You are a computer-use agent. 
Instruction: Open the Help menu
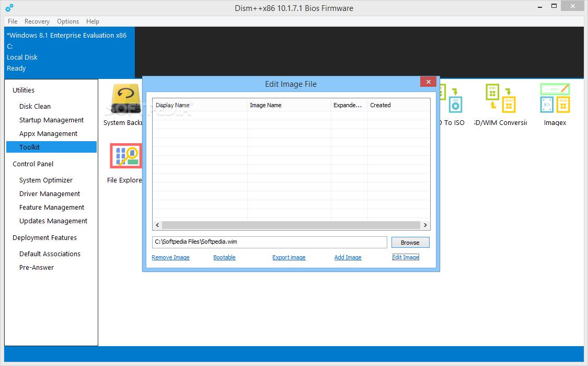tap(93, 21)
